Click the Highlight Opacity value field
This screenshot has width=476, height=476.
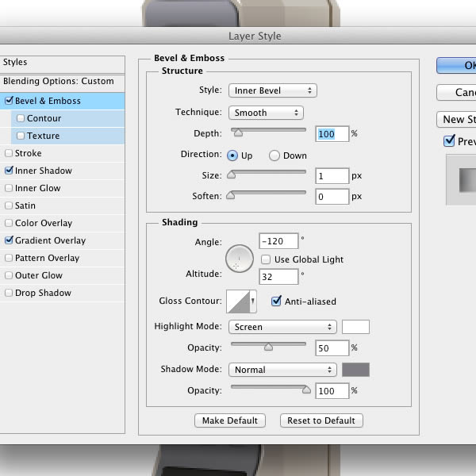tap(332, 348)
